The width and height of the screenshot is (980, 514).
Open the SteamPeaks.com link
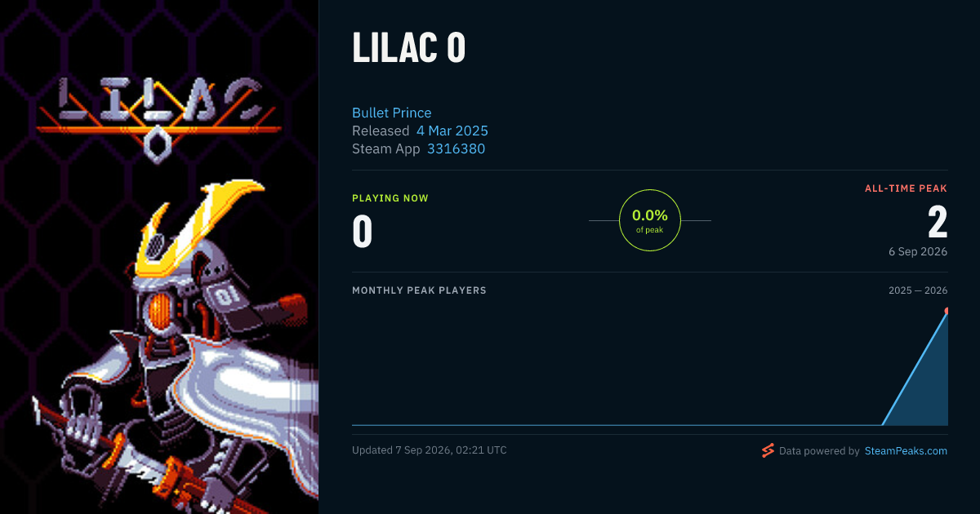(906, 450)
